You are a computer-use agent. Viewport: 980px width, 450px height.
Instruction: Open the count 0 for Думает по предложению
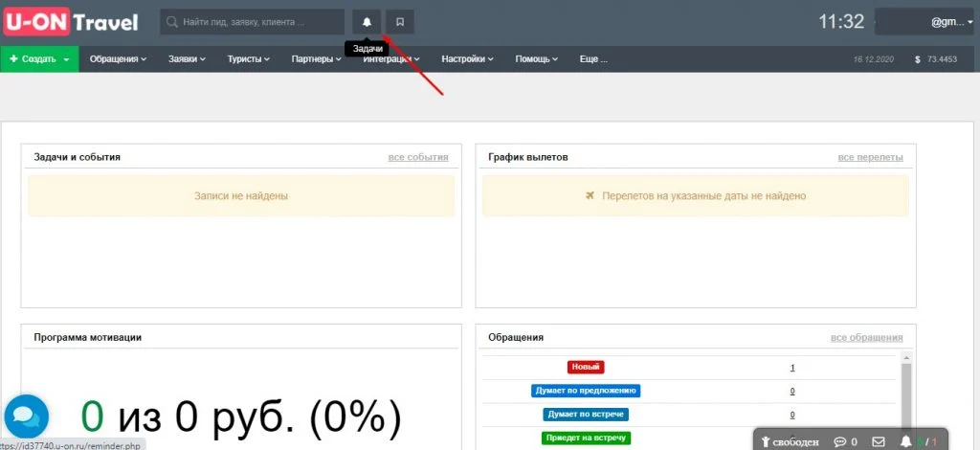792,392
